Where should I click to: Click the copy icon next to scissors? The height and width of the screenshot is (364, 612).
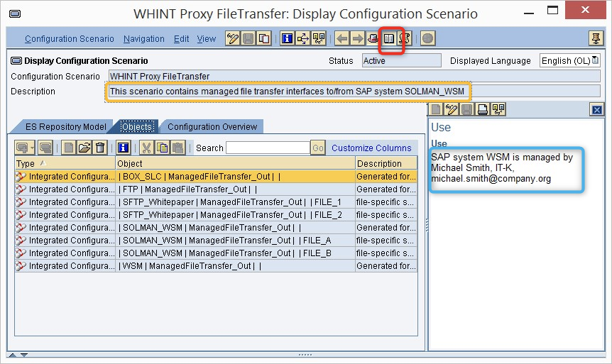(162, 148)
